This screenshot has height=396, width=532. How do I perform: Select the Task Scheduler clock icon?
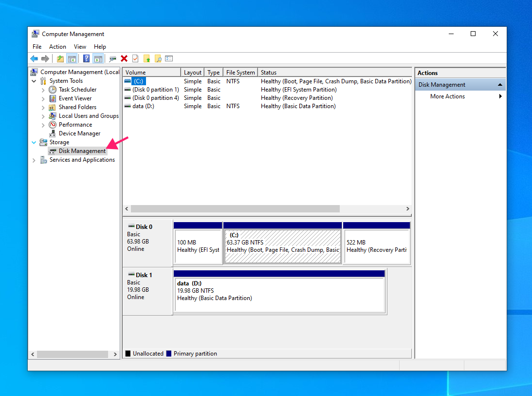tap(53, 90)
